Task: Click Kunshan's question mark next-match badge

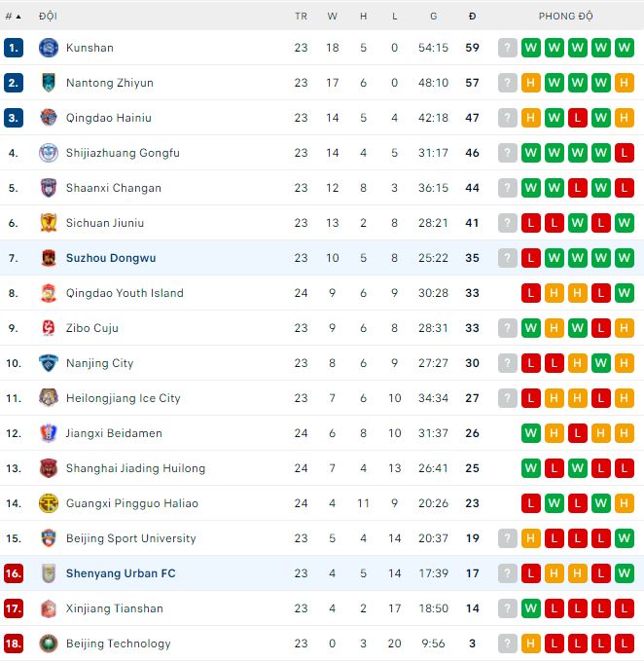Action: pos(508,48)
